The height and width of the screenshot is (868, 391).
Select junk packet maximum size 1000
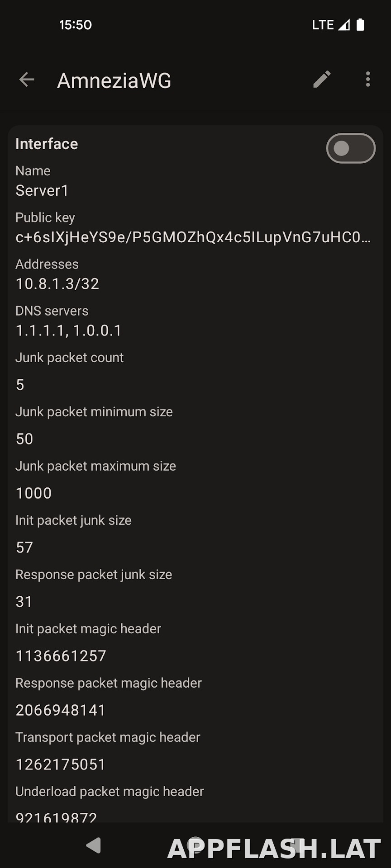33,493
